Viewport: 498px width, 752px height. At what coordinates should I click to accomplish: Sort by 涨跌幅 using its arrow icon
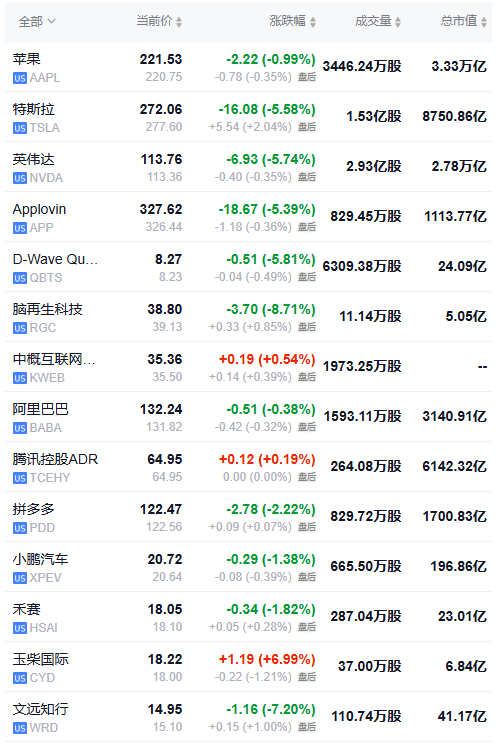[313, 22]
